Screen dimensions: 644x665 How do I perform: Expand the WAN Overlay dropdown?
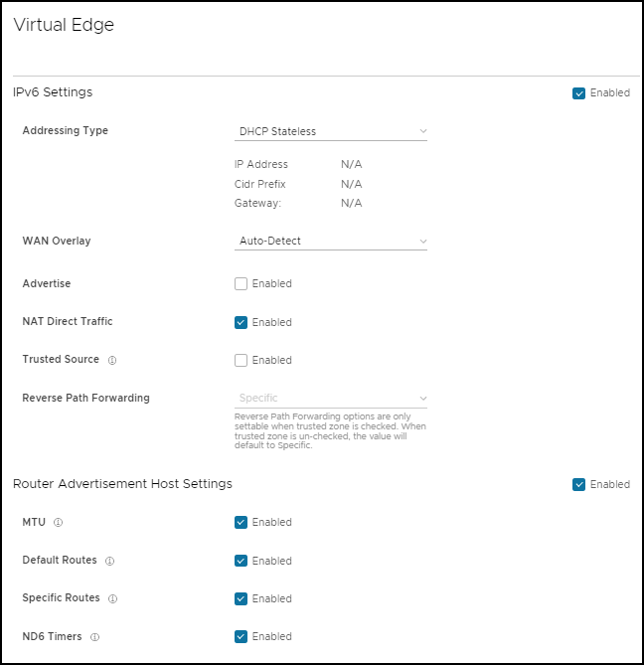(x=331, y=241)
